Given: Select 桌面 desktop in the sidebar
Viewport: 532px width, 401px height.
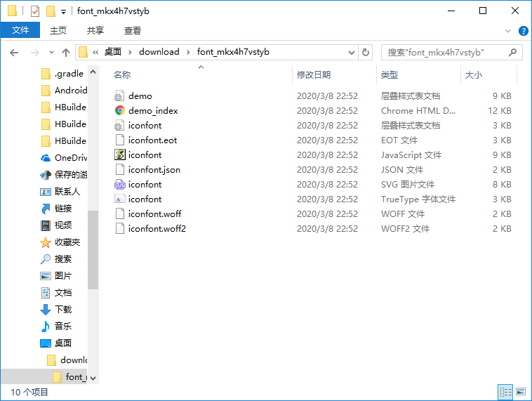Looking at the screenshot, I should [56, 343].
